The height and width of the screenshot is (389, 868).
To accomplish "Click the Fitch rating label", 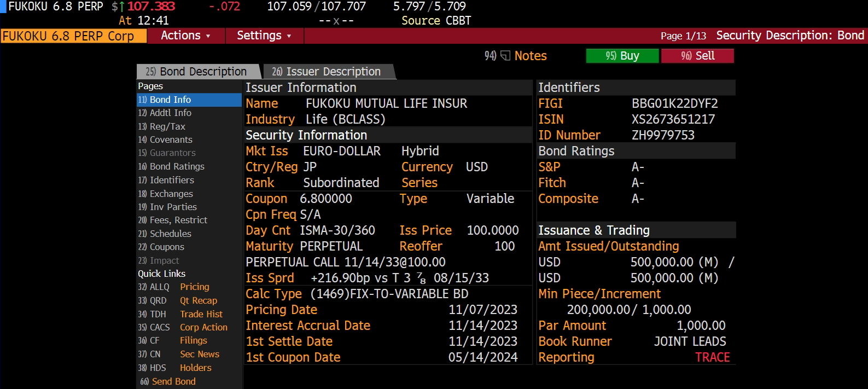I will coord(552,183).
